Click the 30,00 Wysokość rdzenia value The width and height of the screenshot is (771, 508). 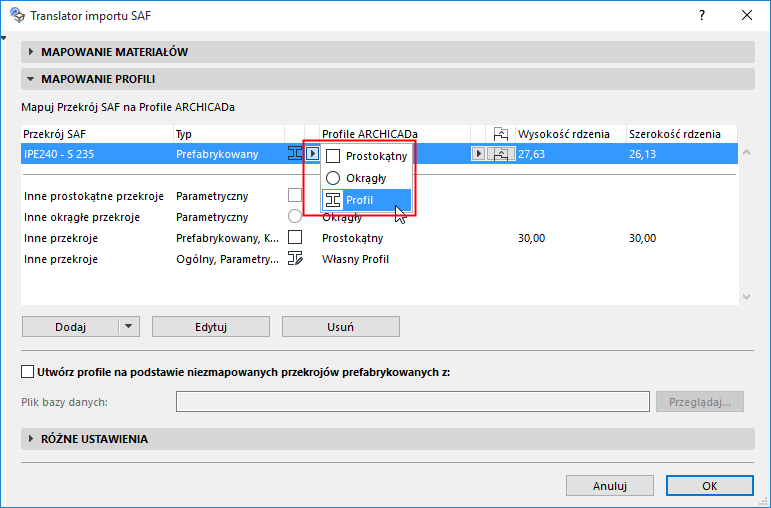point(532,238)
